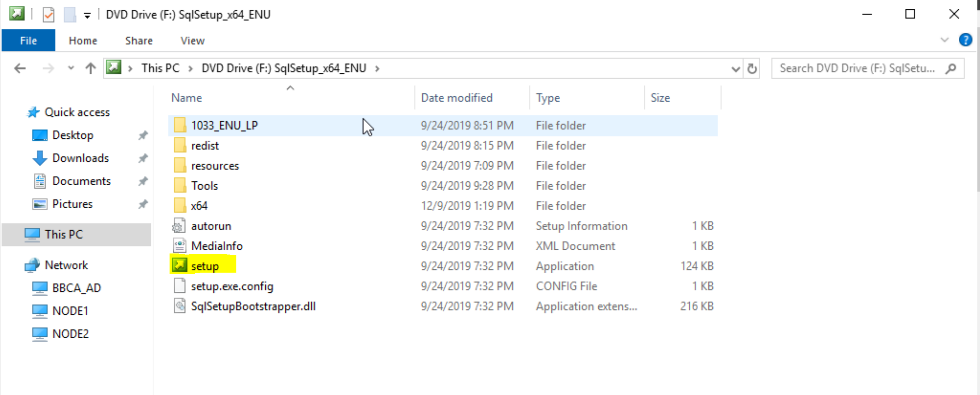
Task: Open the View ribbon tab
Action: [193, 41]
